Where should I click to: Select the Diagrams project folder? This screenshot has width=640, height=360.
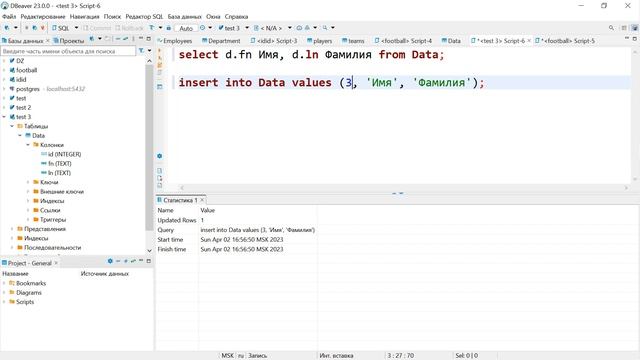tap(25, 293)
